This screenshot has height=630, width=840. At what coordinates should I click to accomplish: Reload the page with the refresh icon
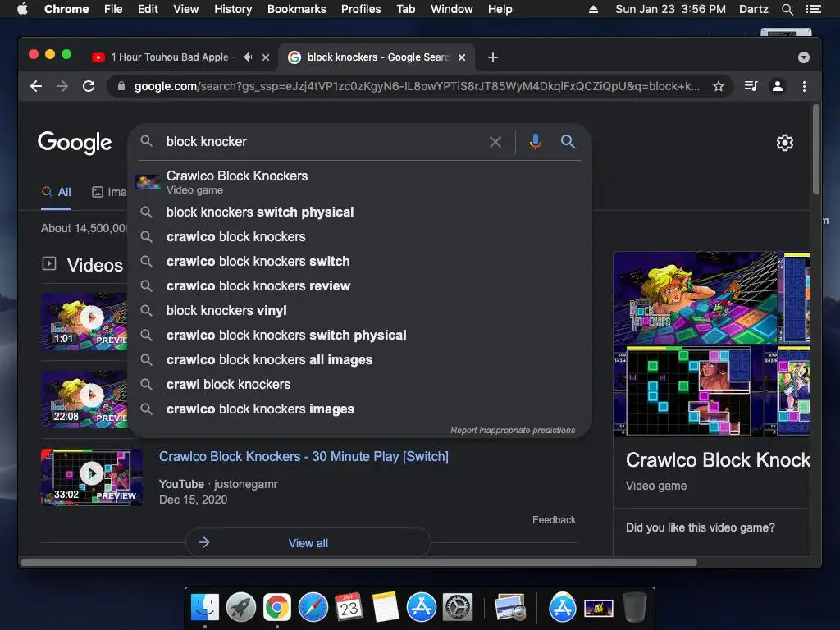89,86
